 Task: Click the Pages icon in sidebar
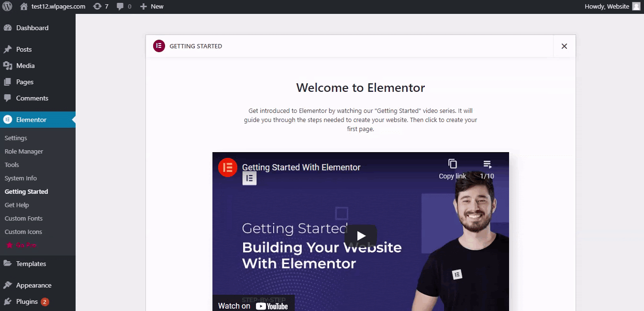[8, 82]
